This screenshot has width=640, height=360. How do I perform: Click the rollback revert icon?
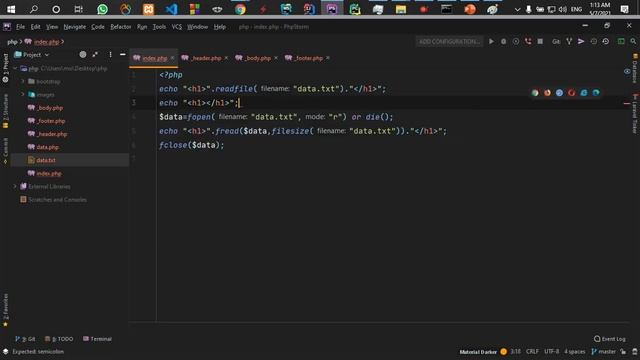pos(606,42)
